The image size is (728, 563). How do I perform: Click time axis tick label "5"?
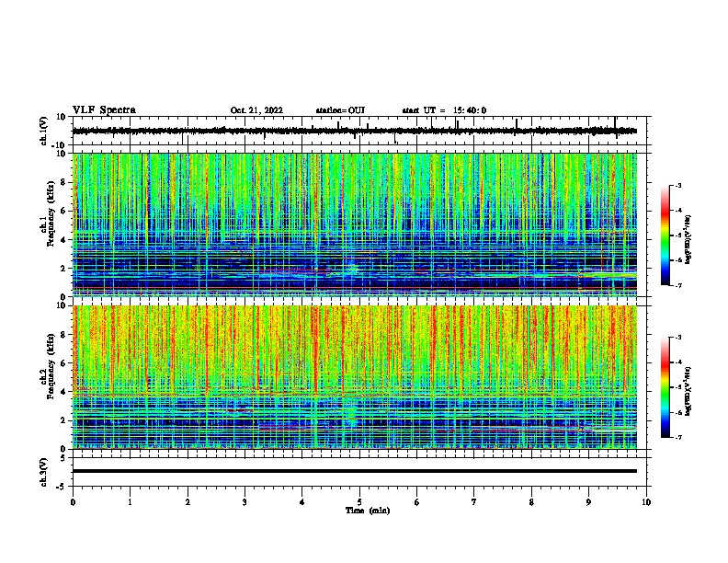(x=359, y=502)
